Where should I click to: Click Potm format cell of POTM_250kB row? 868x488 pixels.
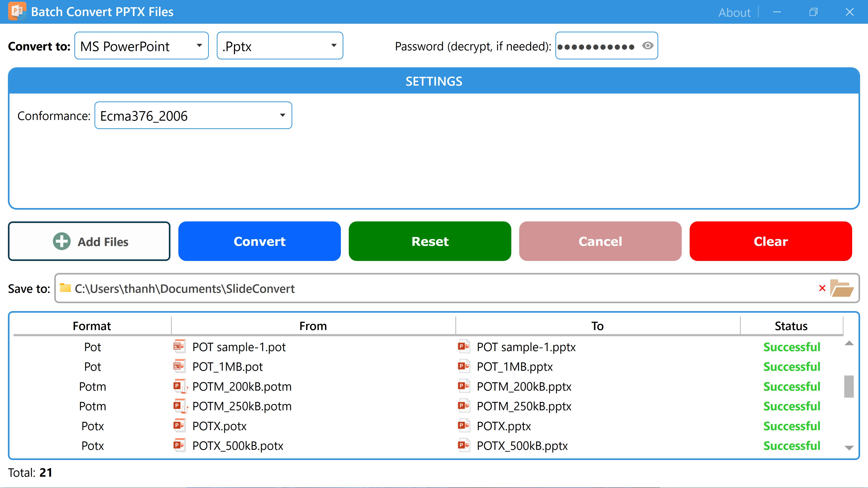(92, 406)
